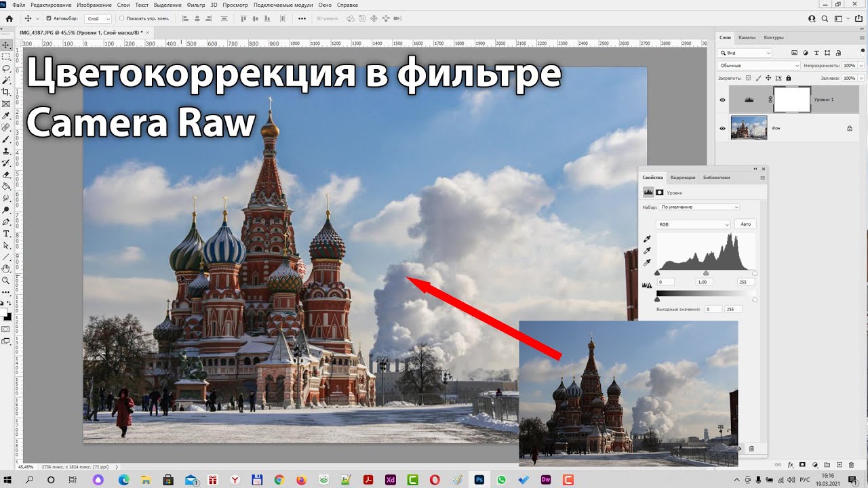Open the Фильтр menu
This screenshot has width=868, height=488.
tap(196, 5)
